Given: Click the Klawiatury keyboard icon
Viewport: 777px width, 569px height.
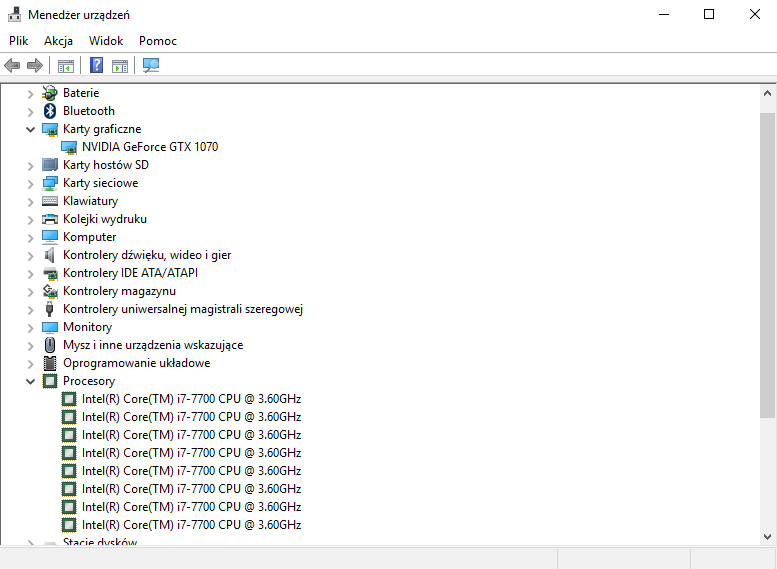Looking at the screenshot, I should click(50, 201).
